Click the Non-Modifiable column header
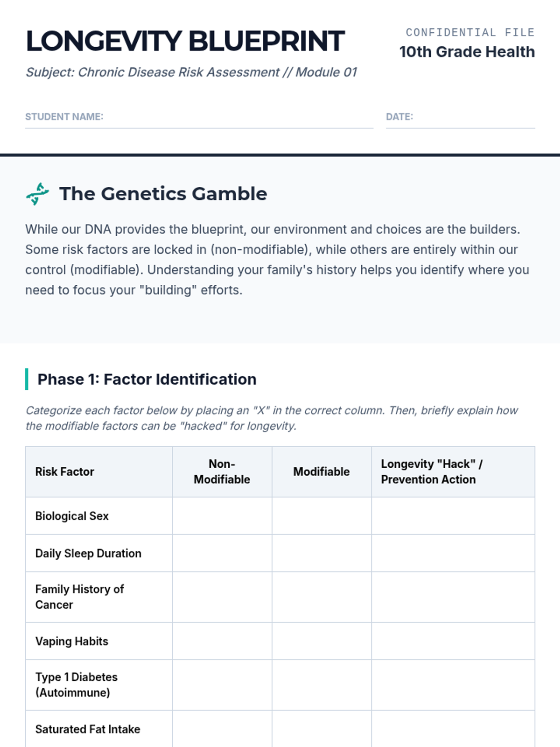The height and width of the screenshot is (747, 560). pos(222,472)
